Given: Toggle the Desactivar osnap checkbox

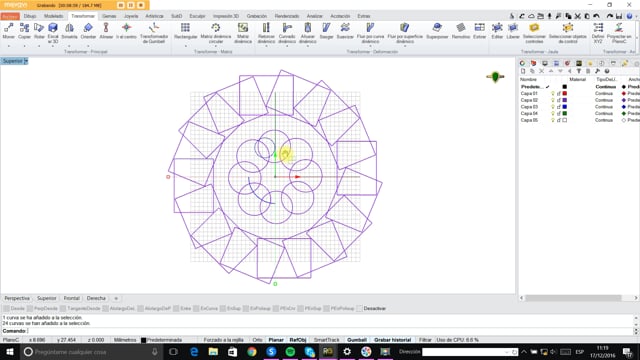Looking at the screenshot, I should (360, 309).
